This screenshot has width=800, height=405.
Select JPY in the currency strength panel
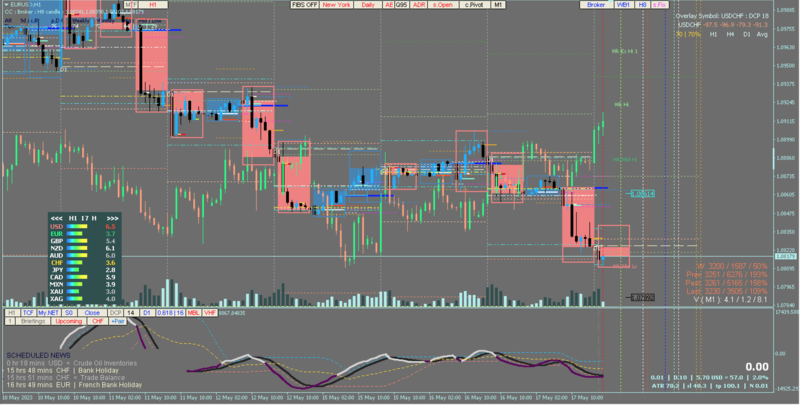pos(57,270)
